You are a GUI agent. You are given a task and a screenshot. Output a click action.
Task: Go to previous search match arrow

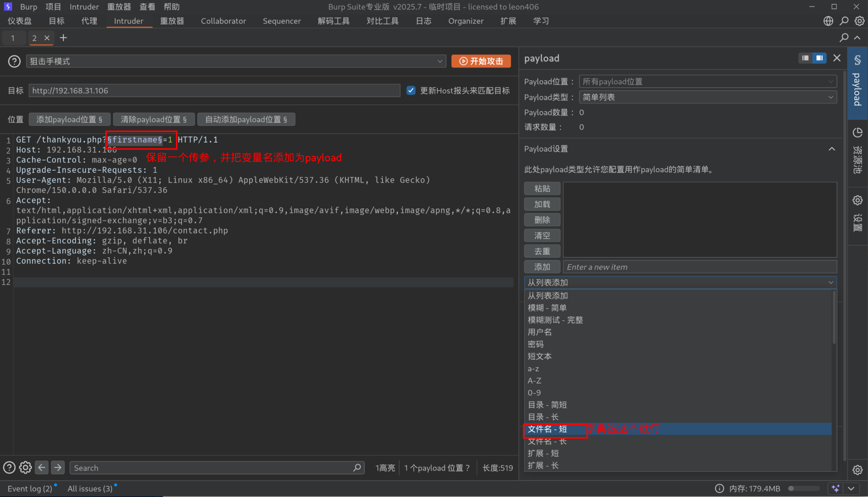[x=42, y=467]
